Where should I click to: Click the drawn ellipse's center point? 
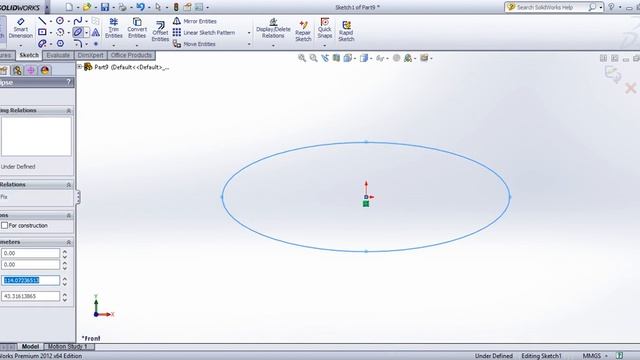366,197
